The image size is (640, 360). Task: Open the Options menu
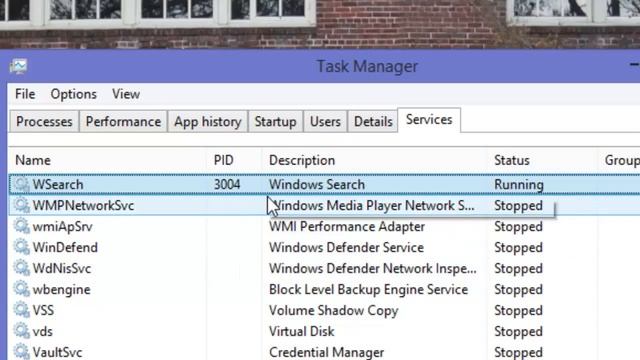tap(73, 94)
